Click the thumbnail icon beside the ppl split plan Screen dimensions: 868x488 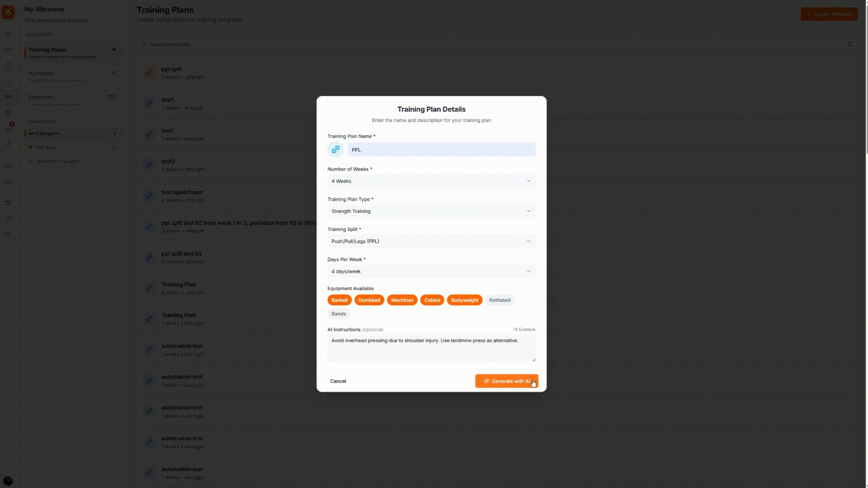[x=150, y=73]
